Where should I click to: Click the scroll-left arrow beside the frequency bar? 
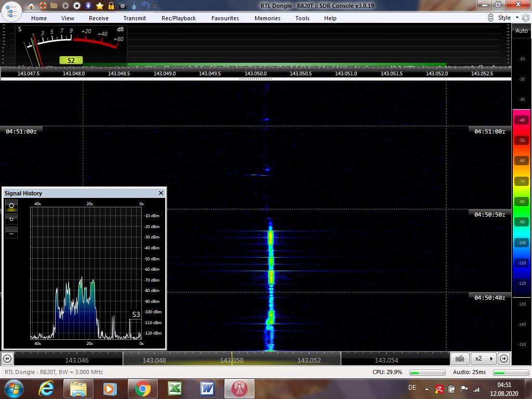[x=7, y=358]
